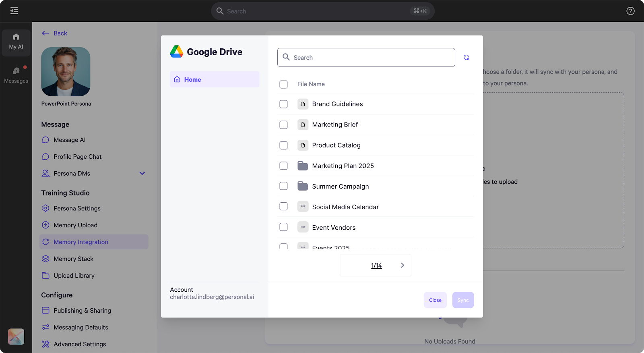Open Persona Settings

[x=77, y=208]
